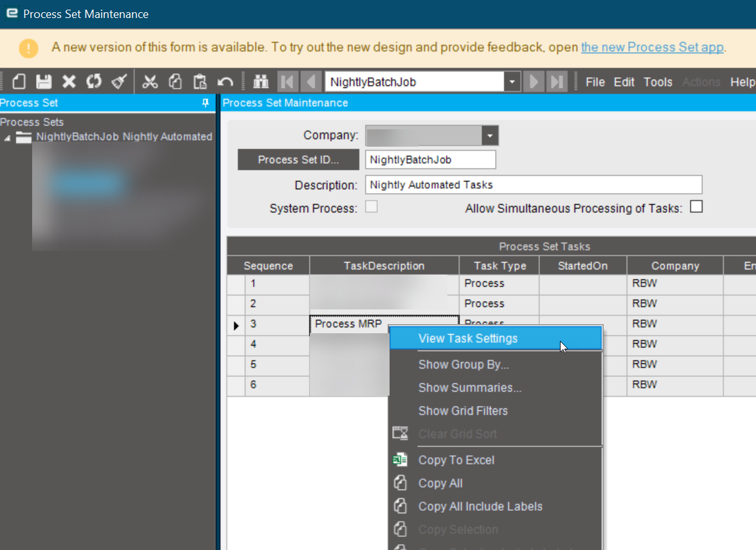Open the File menu
Viewport: 756px width, 550px height.
[x=595, y=82]
